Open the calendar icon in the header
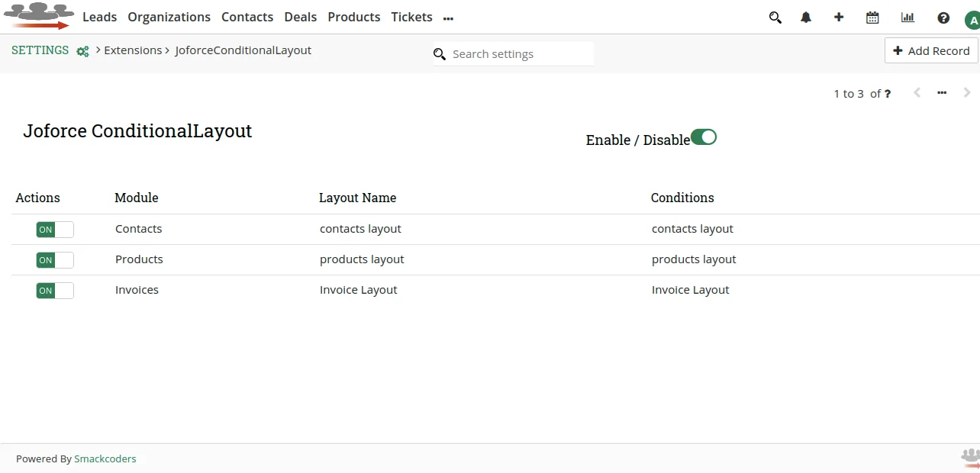Viewport: 980px width, 473px height. pos(872,17)
